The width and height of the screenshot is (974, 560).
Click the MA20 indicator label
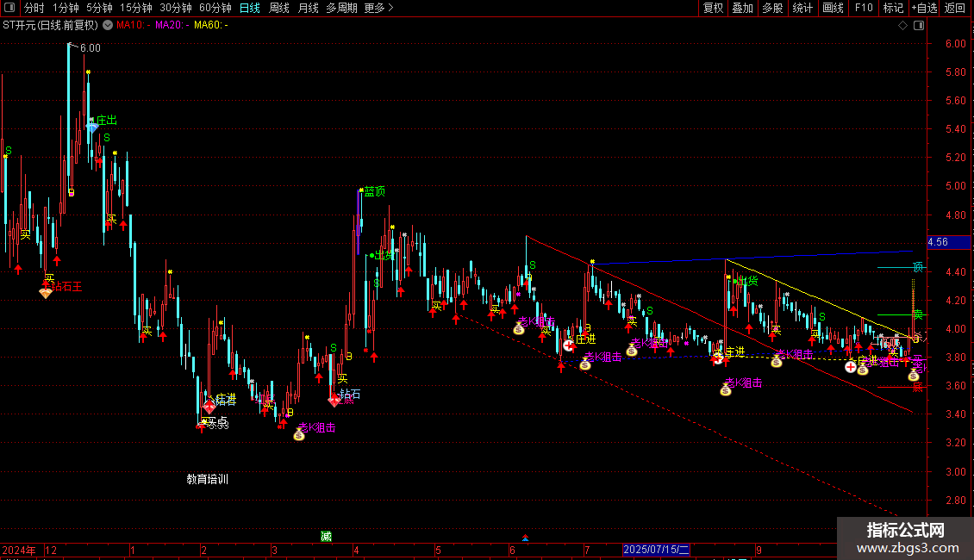coord(172,25)
